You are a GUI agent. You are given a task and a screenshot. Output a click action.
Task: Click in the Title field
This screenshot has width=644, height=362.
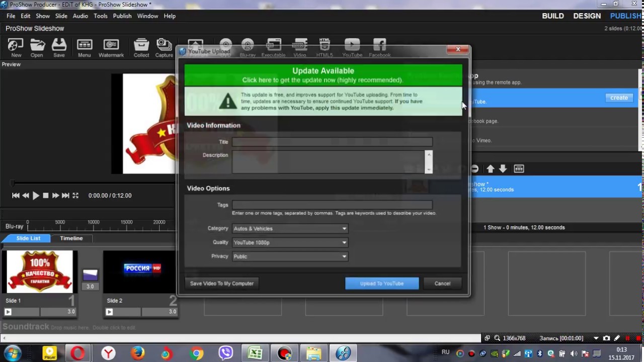tap(332, 142)
